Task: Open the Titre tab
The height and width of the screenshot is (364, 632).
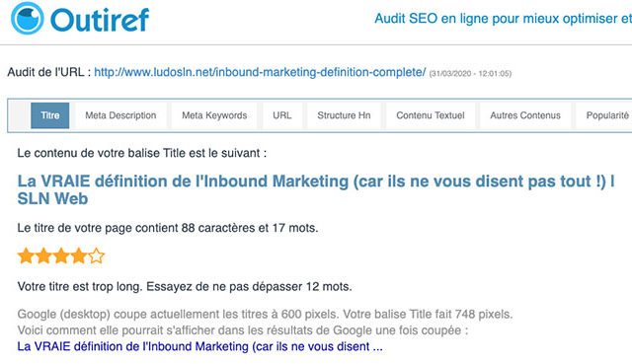Action: tap(50, 115)
